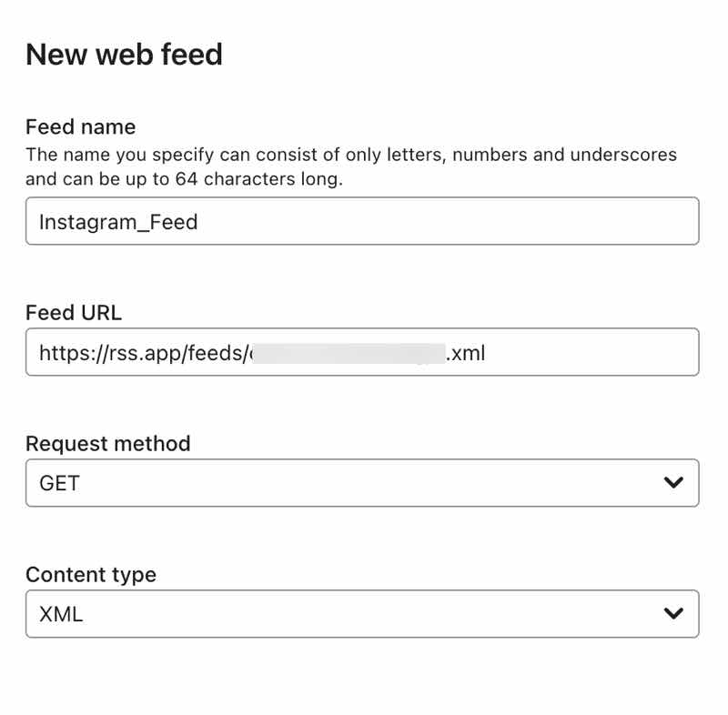Click the Feed URL label
This screenshot has width=728, height=715.
tap(74, 313)
